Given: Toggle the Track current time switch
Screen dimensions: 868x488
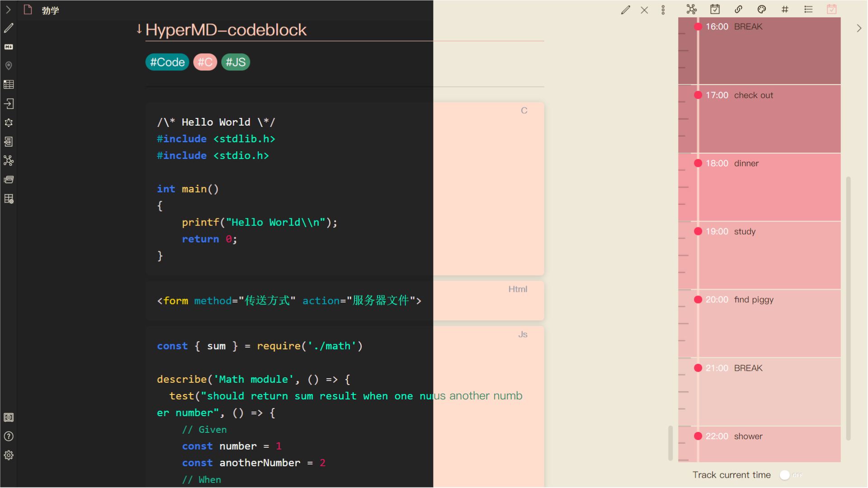Looking at the screenshot, I should tap(790, 475).
